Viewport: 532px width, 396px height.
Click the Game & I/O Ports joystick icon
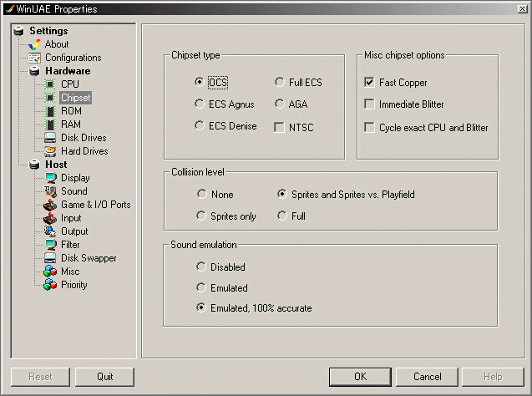coord(50,205)
